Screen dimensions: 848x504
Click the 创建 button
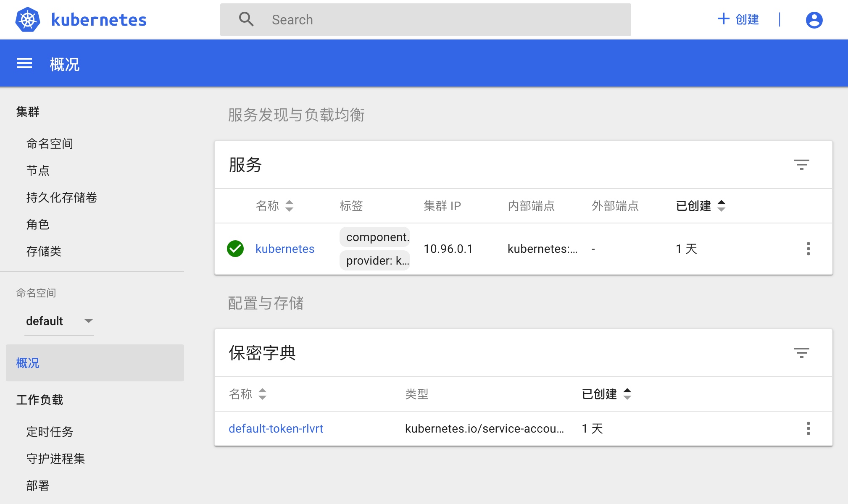(738, 19)
